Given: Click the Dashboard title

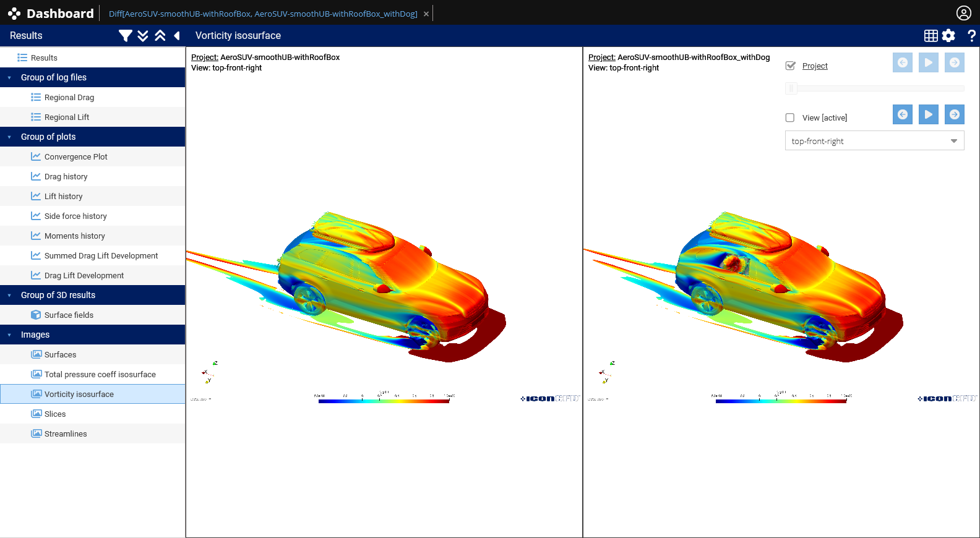Looking at the screenshot, I should [x=60, y=13].
